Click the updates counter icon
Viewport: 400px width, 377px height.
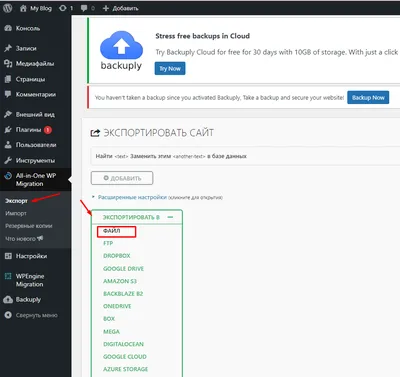click(62, 8)
